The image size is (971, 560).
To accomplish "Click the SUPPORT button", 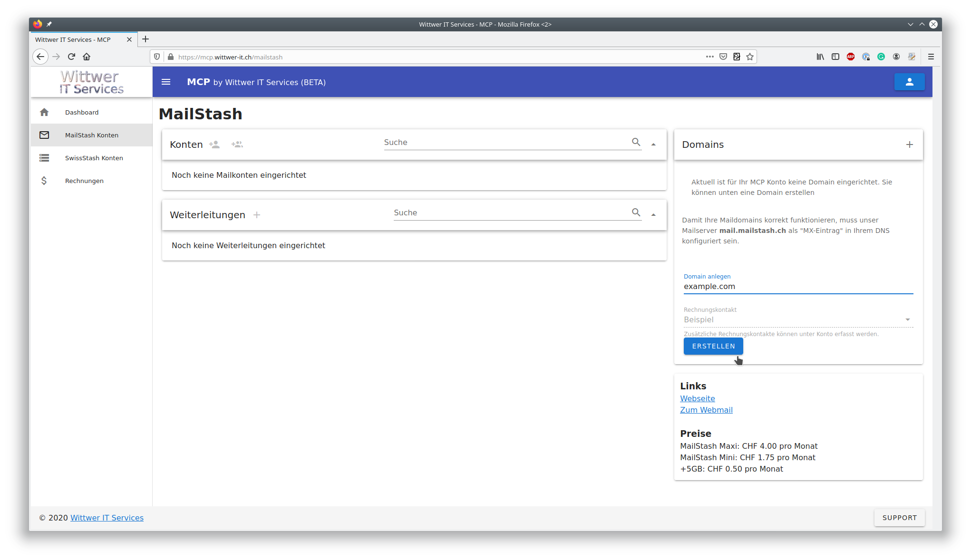I will pos(899,518).
